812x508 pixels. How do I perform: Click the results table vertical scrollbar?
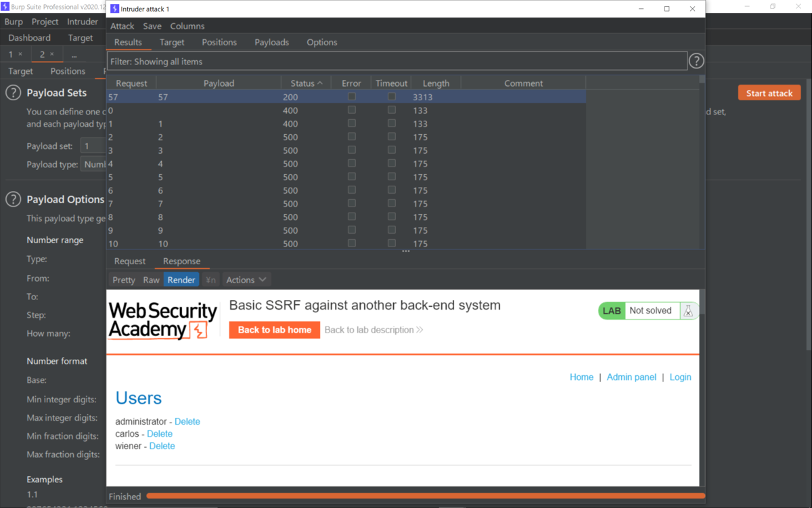click(702, 163)
